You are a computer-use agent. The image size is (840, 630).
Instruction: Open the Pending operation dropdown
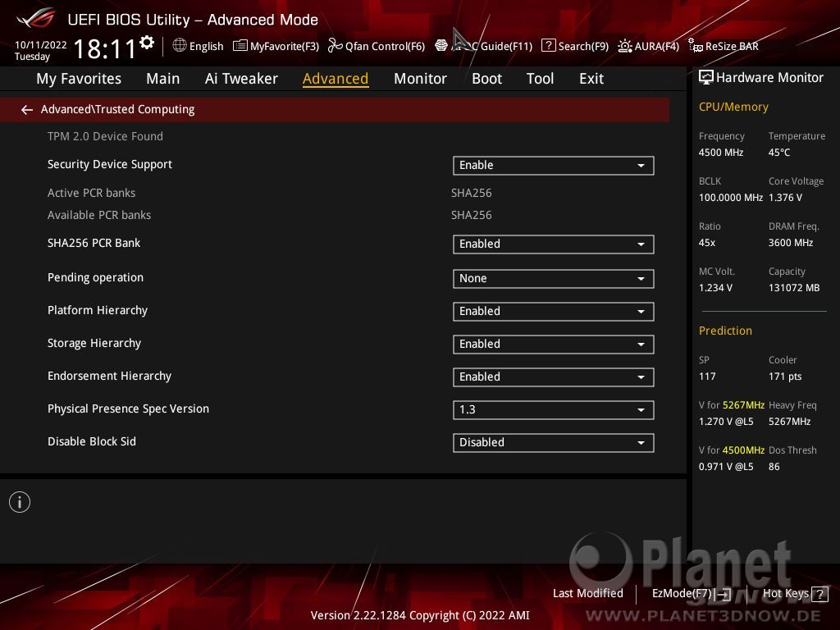554,279
